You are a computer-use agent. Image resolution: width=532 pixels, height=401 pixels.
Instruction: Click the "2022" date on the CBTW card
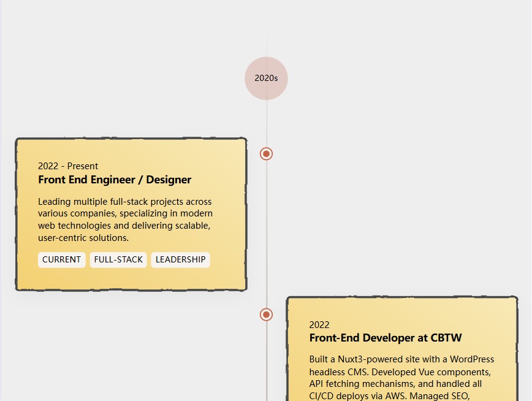(319, 325)
